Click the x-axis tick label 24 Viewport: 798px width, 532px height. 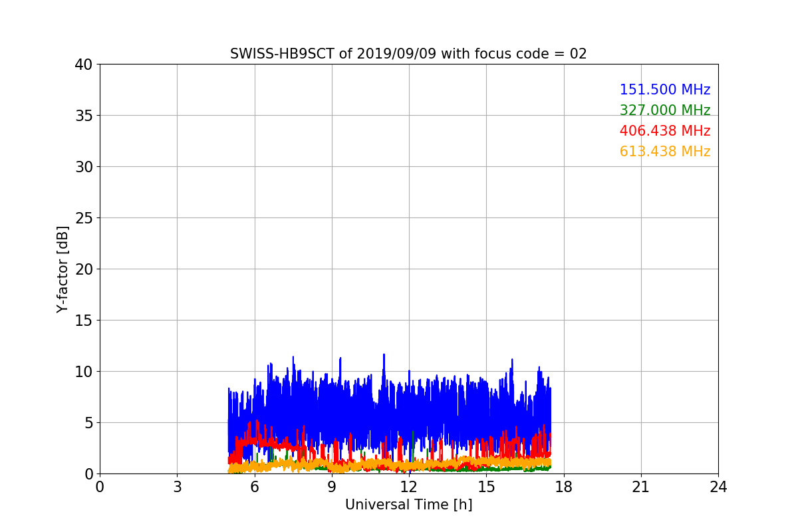coord(718,487)
